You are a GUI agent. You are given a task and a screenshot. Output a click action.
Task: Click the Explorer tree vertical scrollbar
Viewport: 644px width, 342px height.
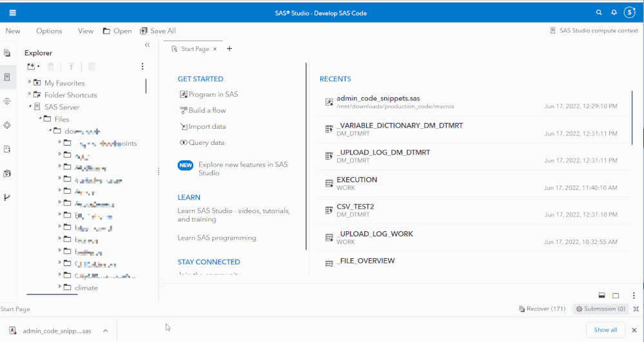coord(146,86)
